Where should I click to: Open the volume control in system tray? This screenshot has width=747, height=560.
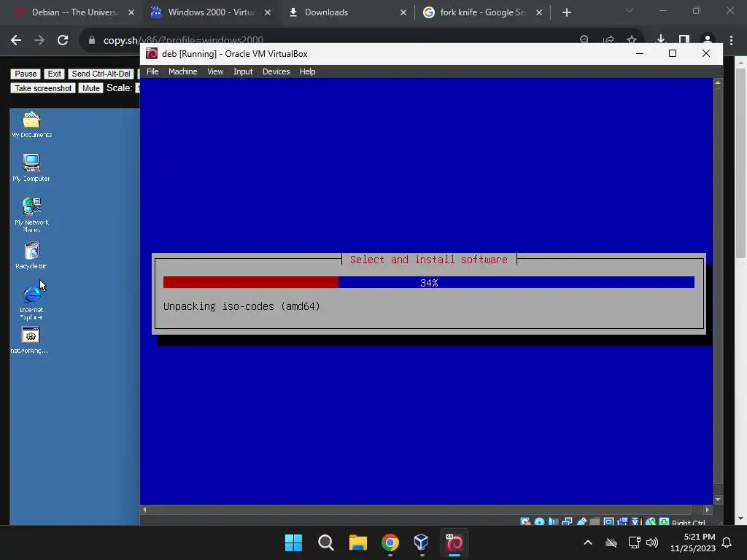coord(651,542)
